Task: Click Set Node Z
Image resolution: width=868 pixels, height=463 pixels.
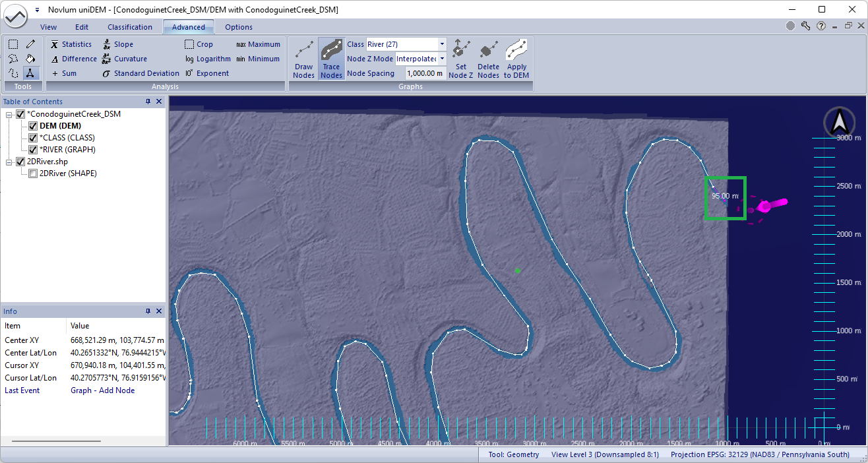Action: pos(461,59)
